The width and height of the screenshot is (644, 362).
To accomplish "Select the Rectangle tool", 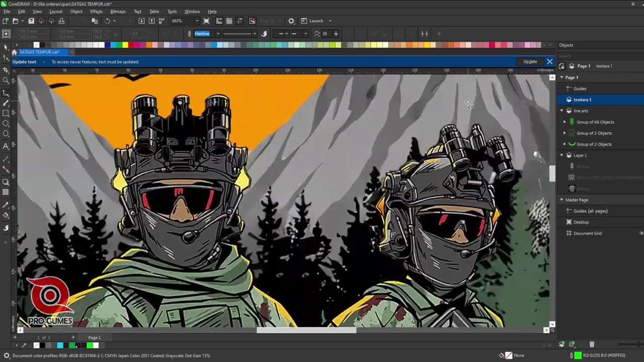I will coord(6,113).
